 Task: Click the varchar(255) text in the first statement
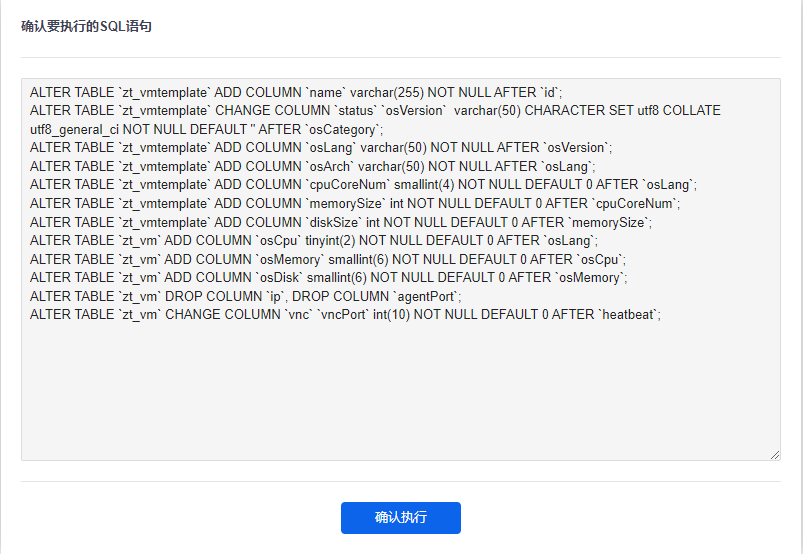coord(387,93)
